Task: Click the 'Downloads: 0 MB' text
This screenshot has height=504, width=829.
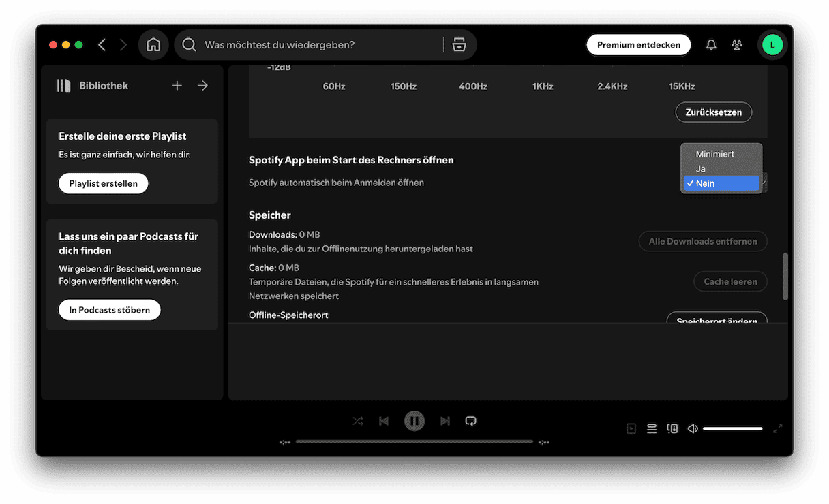Action: 284,235
